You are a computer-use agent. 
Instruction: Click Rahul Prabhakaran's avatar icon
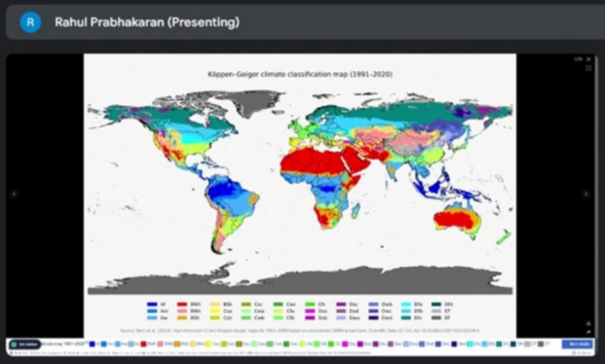click(x=30, y=22)
